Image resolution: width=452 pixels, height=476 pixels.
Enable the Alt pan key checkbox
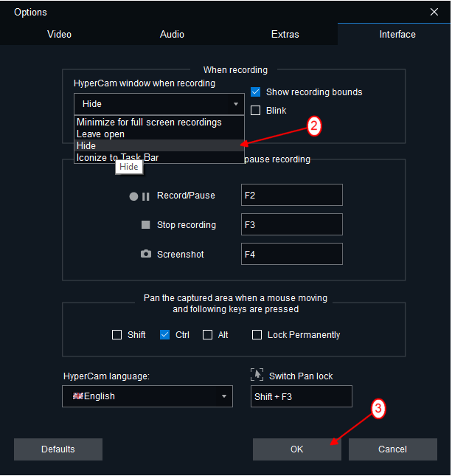click(207, 335)
